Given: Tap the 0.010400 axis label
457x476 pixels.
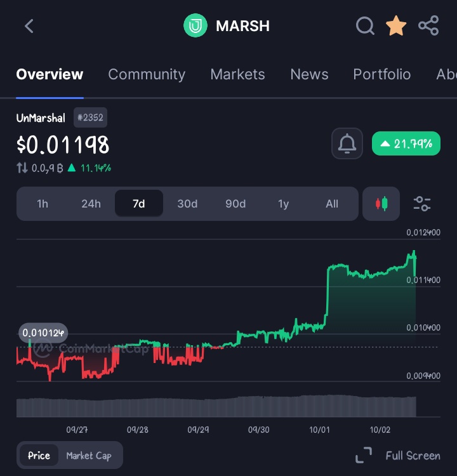Looking at the screenshot, I should coord(423,327).
